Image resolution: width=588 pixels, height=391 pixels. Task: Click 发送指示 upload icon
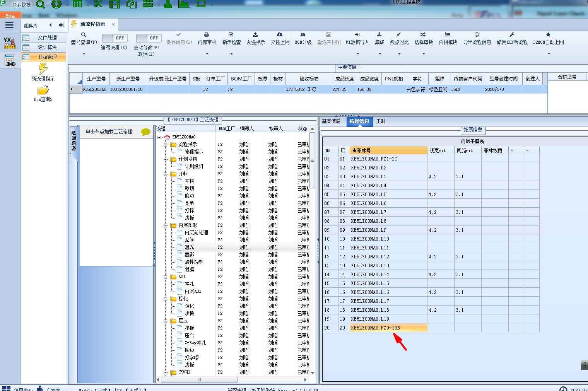click(255, 35)
